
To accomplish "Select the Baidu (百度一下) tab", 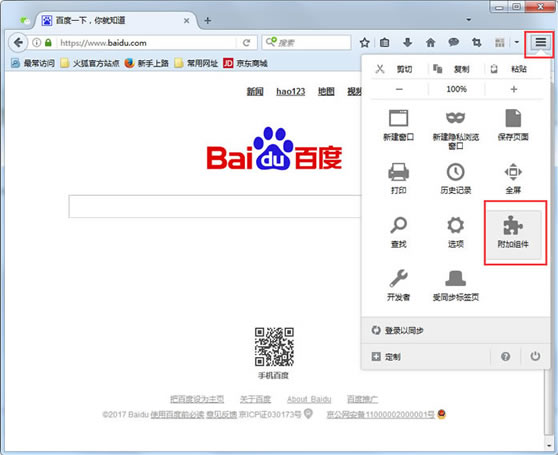I will (116, 21).
